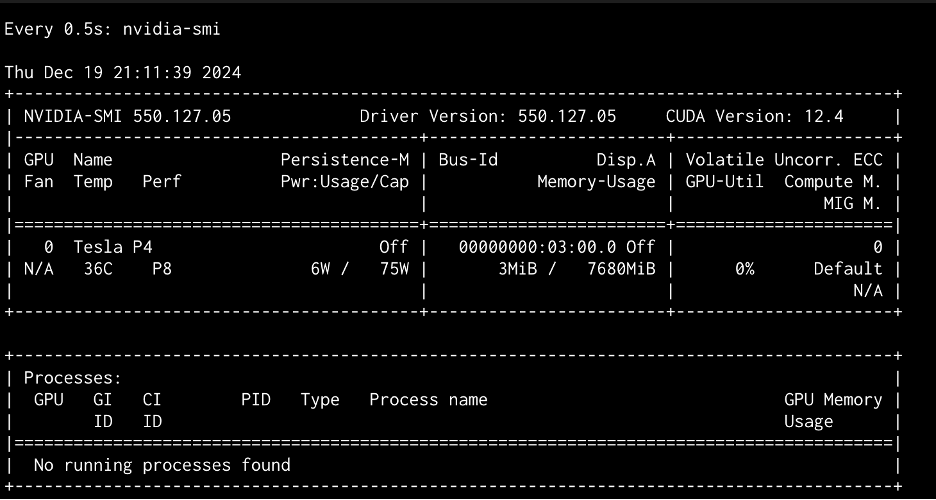The width and height of the screenshot is (936, 500).
Task: Click the 'Every 0.5s: nvidia-smi' watch header
Action: (112, 29)
